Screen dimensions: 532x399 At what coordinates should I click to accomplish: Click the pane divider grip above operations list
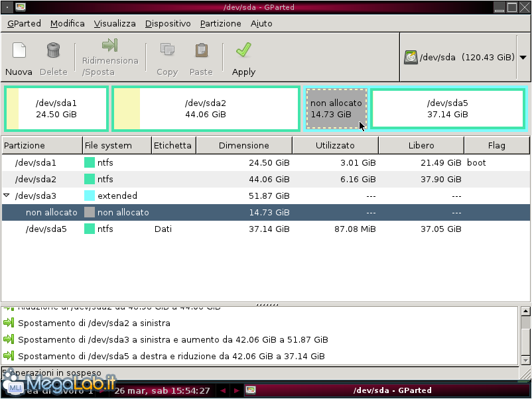point(267,304)
